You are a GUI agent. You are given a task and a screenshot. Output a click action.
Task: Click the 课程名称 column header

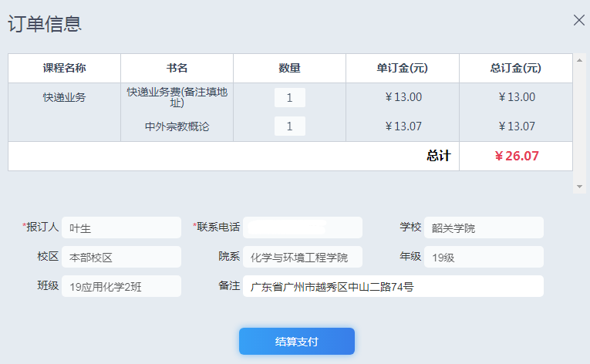(x=64, y=68)
